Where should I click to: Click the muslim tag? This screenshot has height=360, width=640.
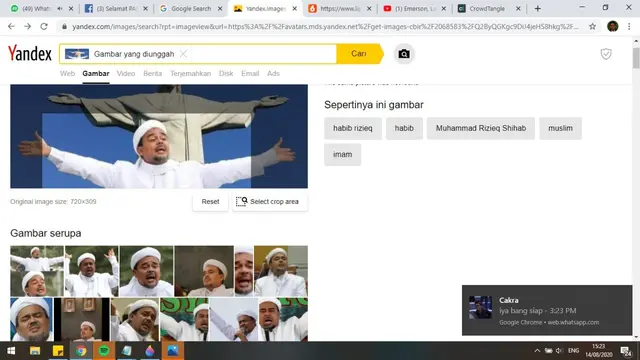pyautogui.click(x=560, y=128)
